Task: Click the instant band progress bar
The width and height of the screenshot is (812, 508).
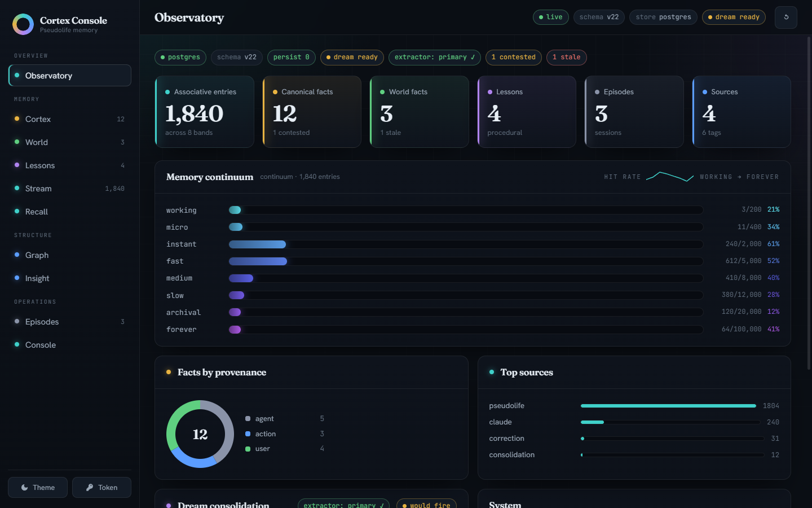Action: [x=466, y=244]
